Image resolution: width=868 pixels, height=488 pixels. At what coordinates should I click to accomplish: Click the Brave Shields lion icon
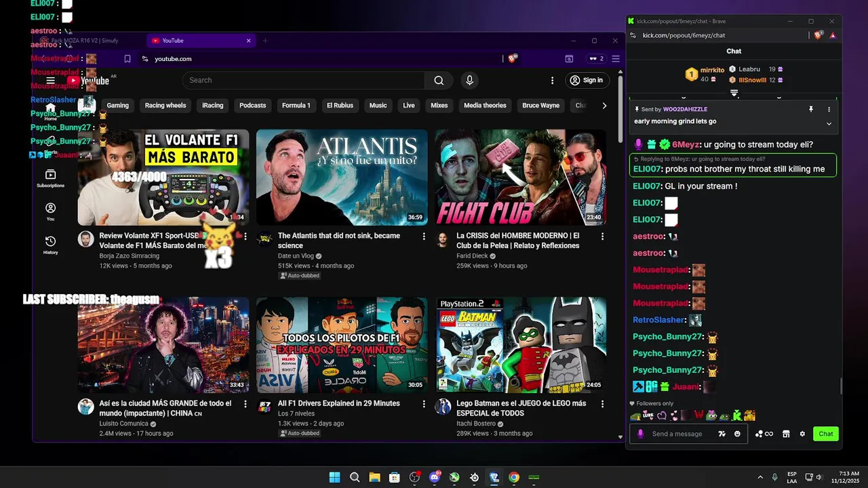click(x=512, y=59)
